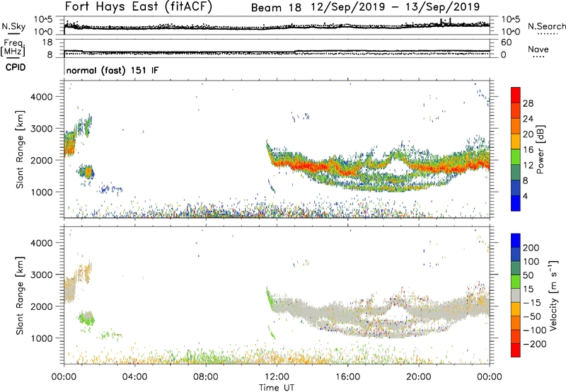This screenshot has width=566, height=392.
Task: Click the orange 1600 km echo patch near 01:00
Action: (88, 172)
